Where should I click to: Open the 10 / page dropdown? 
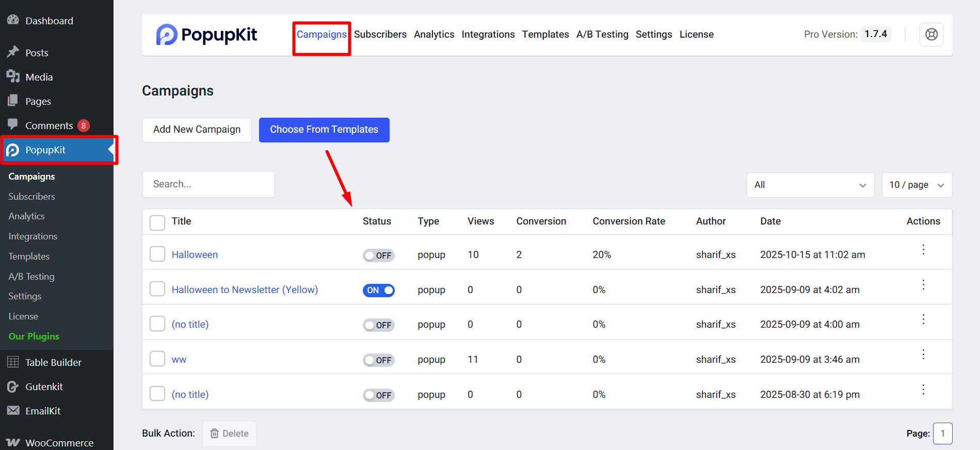coord(917,185)
